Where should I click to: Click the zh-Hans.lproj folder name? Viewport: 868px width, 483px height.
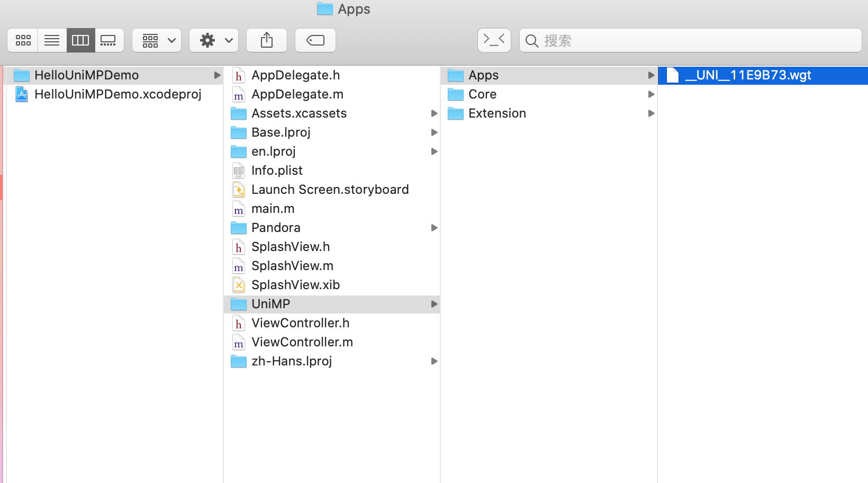pos(292,361)
